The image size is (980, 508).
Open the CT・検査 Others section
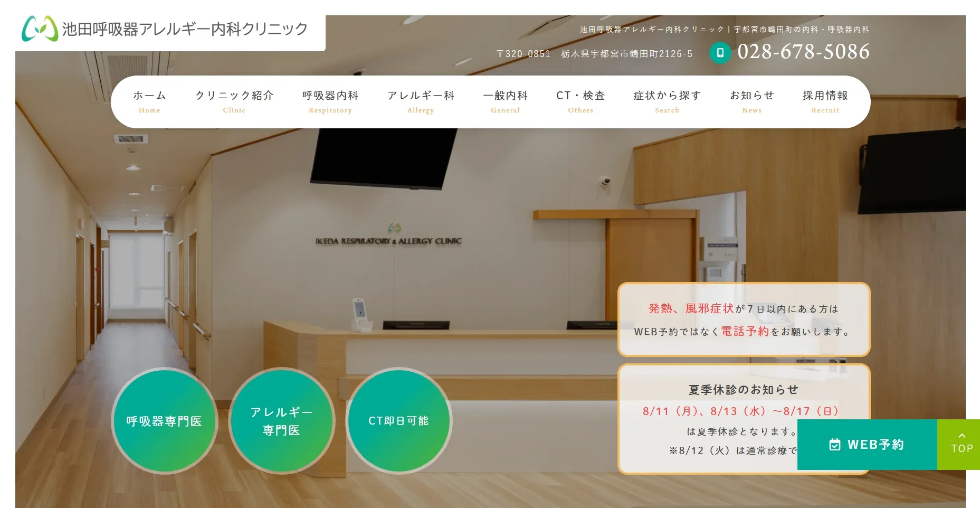point(581,101)
